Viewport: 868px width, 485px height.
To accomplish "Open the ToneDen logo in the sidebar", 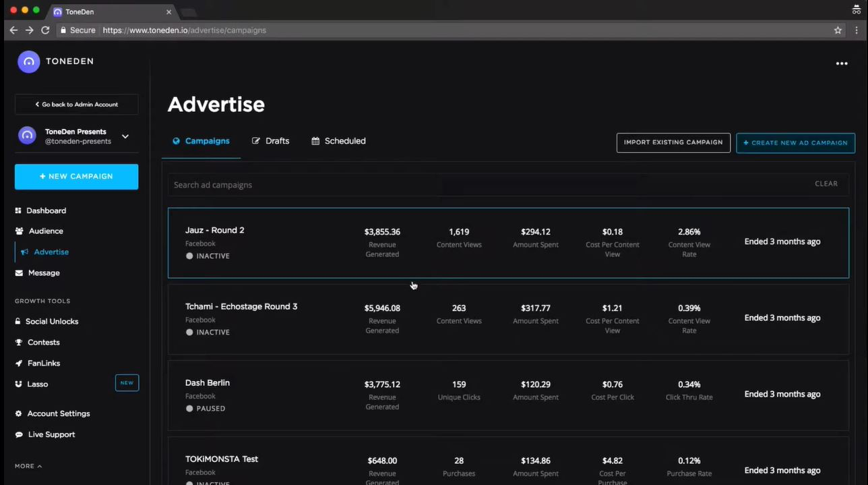I will point(29,61).
